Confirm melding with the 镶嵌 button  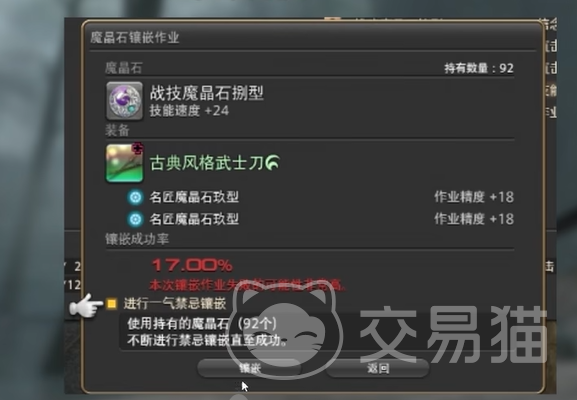[x=249, y=368]
